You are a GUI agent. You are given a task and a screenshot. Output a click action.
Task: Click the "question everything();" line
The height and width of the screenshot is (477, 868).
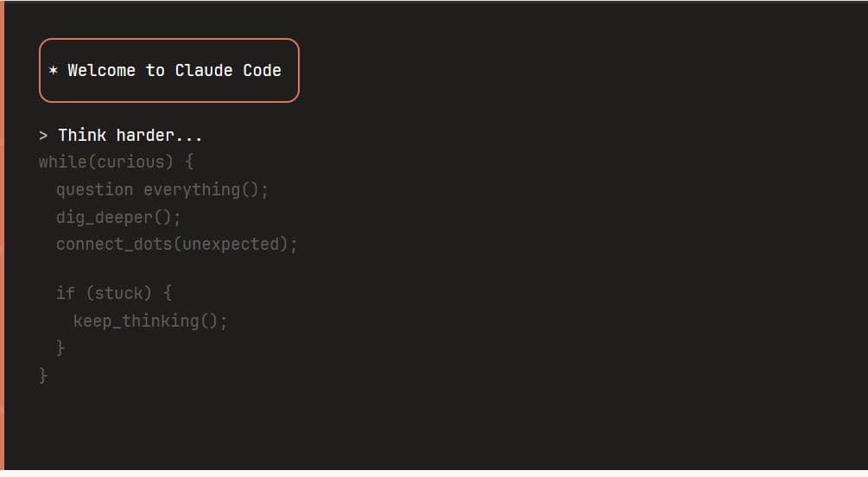pyautogui.click(x=162, y=190)
